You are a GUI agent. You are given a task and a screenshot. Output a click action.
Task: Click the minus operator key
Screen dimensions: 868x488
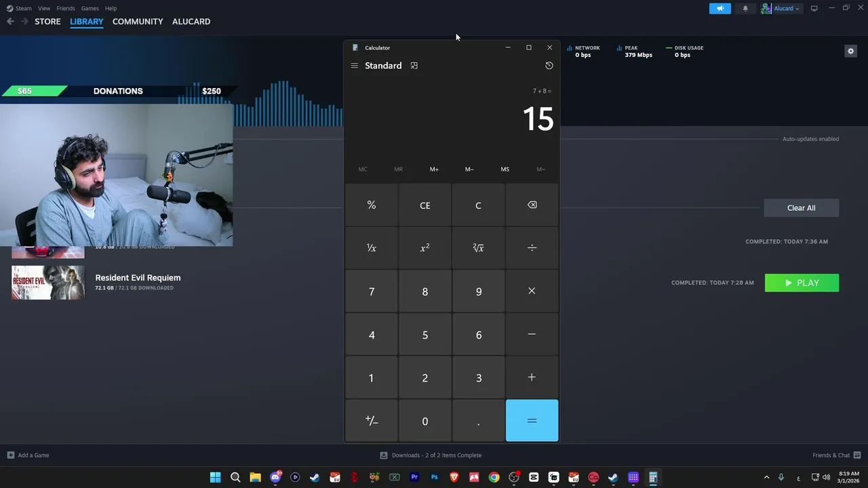click(532, 335)
